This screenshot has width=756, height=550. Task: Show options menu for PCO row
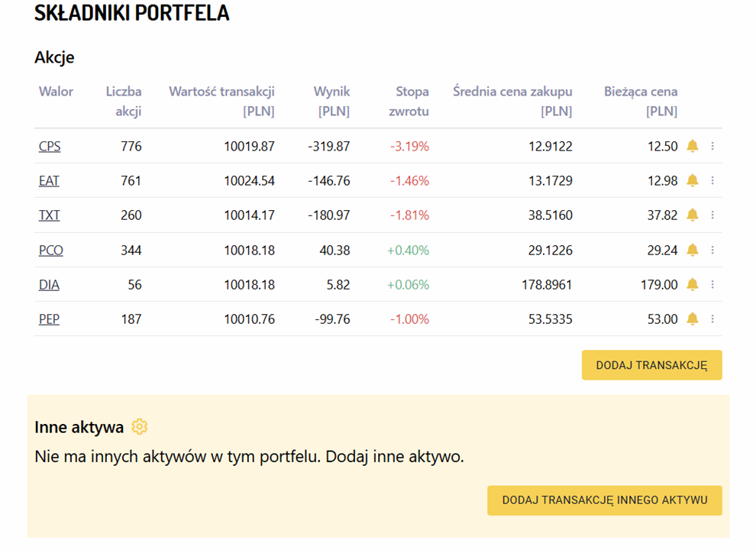(712, 250)
